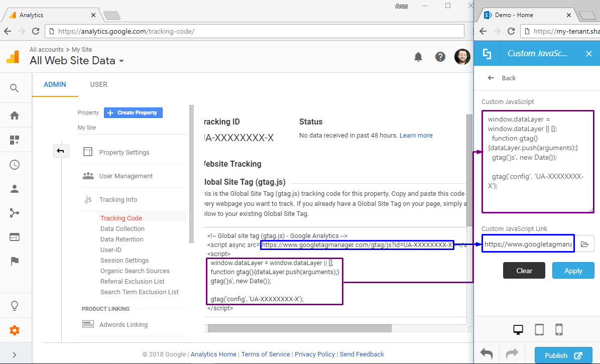The width and height of the screenshot is (600, 364).
Task: Select Session Settings item
Action: (125, 260)
